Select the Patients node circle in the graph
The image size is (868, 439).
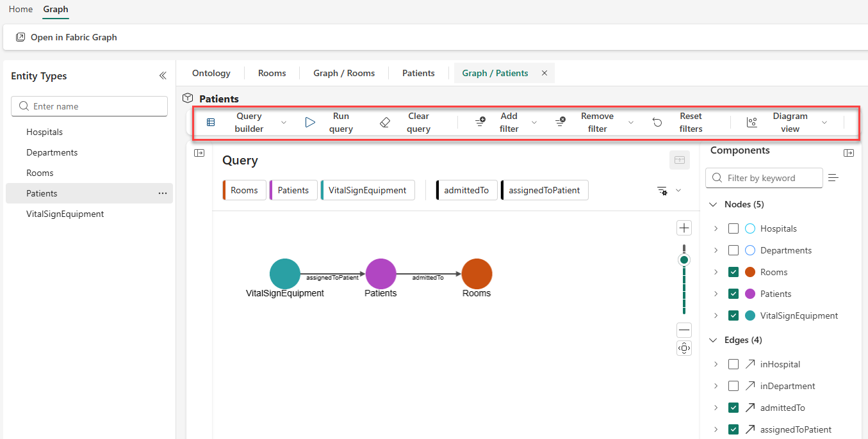[381, 274]
